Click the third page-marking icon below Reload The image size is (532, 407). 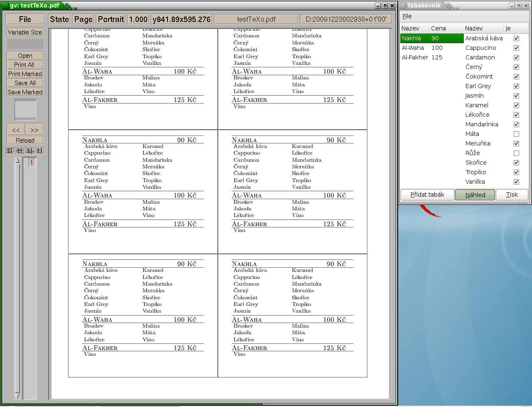[x=30, y=151]
